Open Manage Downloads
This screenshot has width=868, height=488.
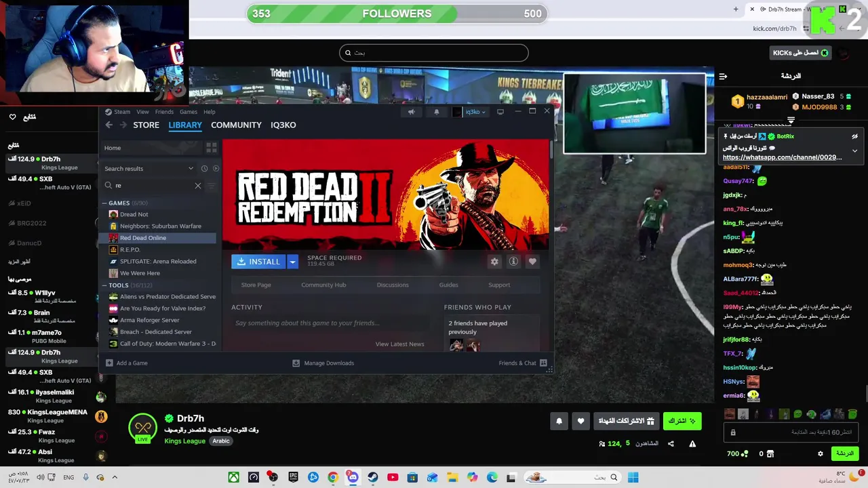[323, 363]
